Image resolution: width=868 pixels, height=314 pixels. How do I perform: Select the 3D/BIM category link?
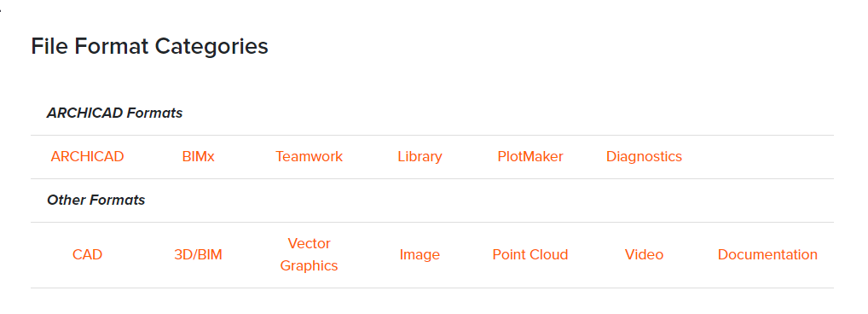[x=198, y=255]
